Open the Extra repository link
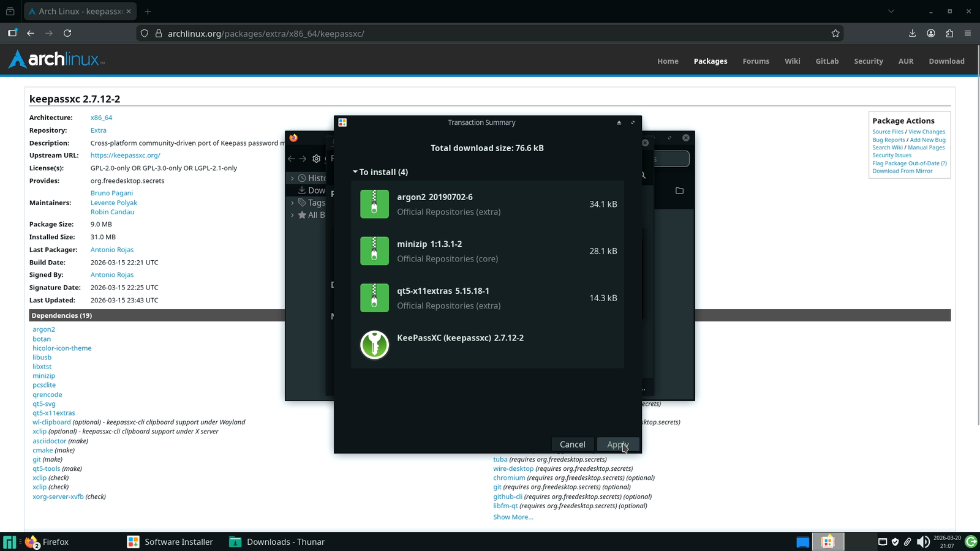This screenshot has width=980, height=551. (x=98, y=130)
